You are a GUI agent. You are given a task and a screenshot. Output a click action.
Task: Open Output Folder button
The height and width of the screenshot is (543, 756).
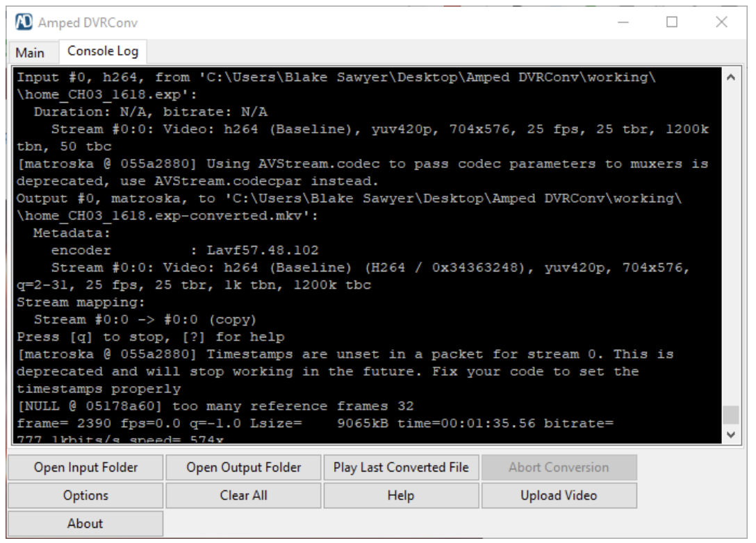tap(243, 467)
